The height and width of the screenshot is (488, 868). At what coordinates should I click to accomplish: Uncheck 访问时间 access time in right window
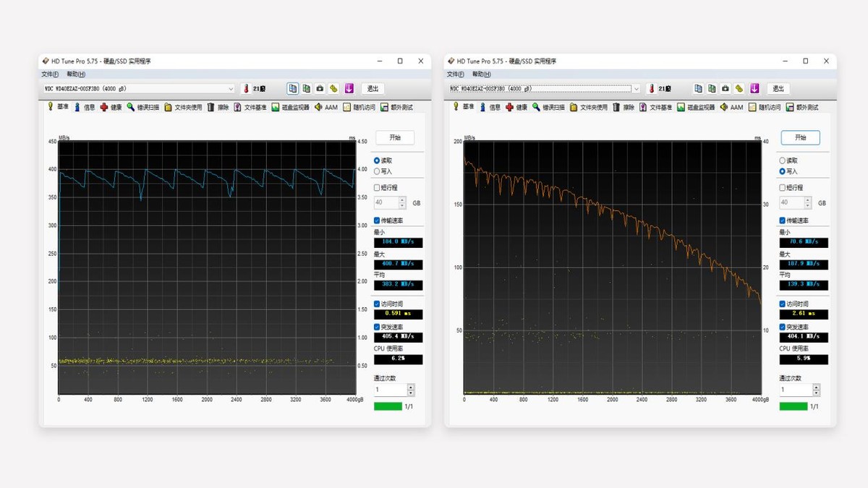[x=783, y=304]
